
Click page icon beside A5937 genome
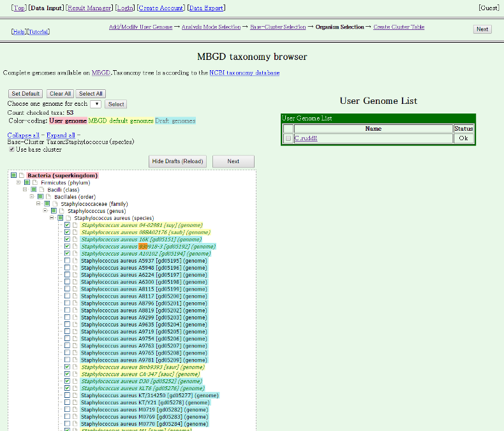tap(75, 261)
